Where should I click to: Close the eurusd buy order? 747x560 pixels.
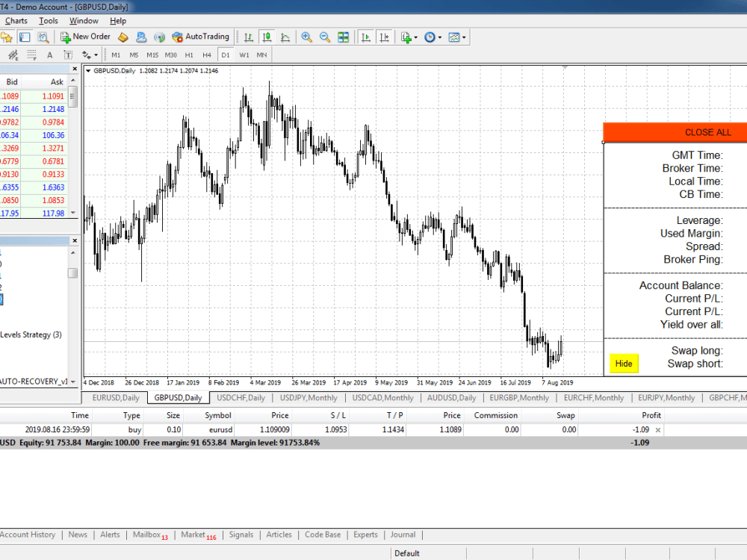[x=658, y=430]
